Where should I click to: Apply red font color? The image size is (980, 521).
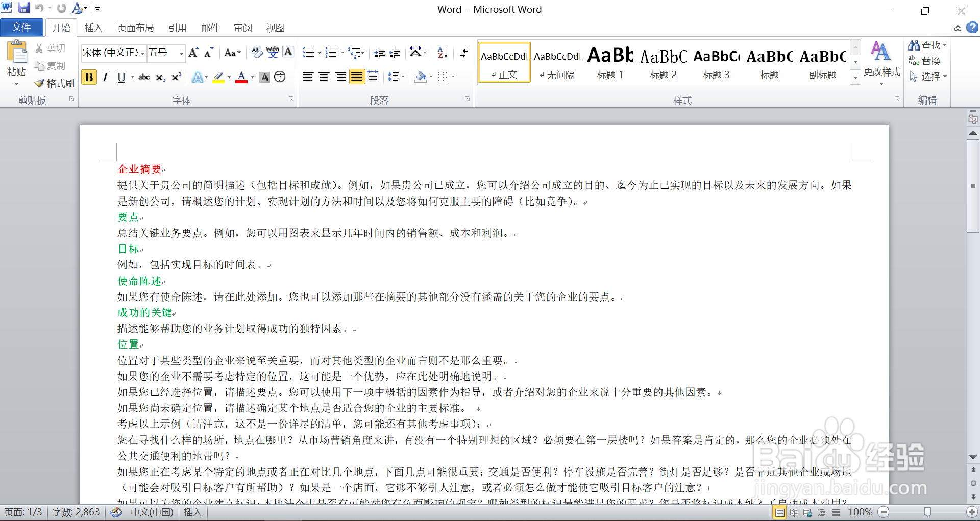(x=241, y=77)
